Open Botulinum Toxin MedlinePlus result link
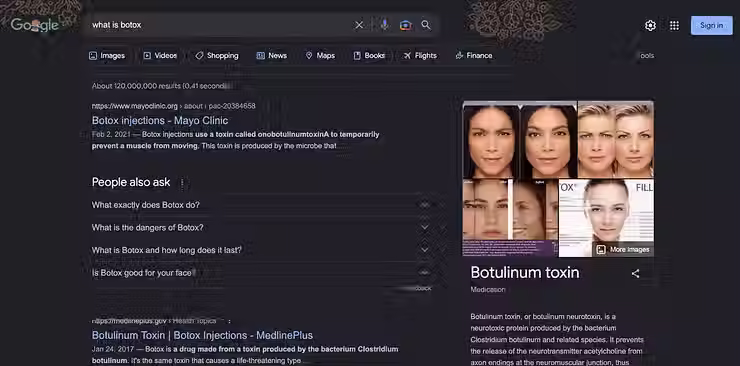Image resolution: width=740 pixels, height=366 pixels. point(202,335)
